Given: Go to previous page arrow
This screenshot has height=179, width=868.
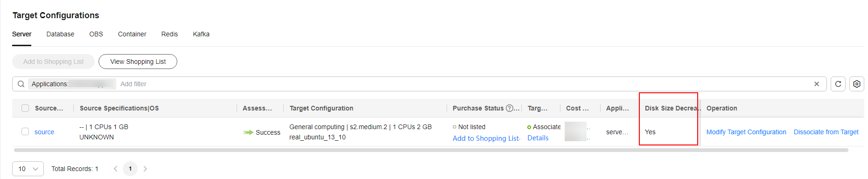Looking at the screenshot, I should click(x=115, y=169).
